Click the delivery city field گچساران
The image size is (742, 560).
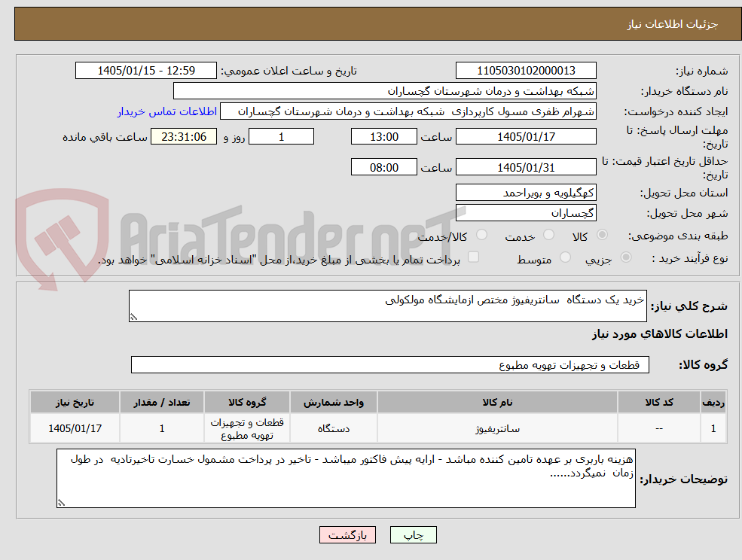coord(526,213)
